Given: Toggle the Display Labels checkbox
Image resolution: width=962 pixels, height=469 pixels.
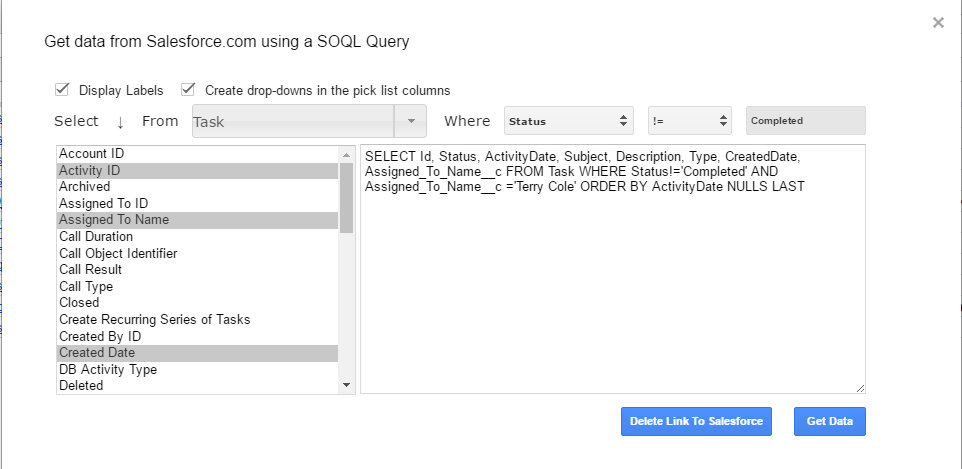Looking at the screenshot, I should (x=63, y=89).
